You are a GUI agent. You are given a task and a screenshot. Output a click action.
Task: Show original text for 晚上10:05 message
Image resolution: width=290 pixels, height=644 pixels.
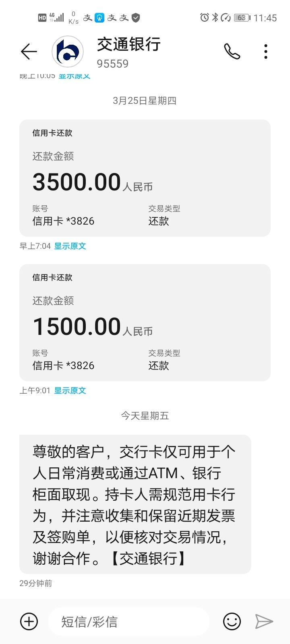[x=75, y=75]
